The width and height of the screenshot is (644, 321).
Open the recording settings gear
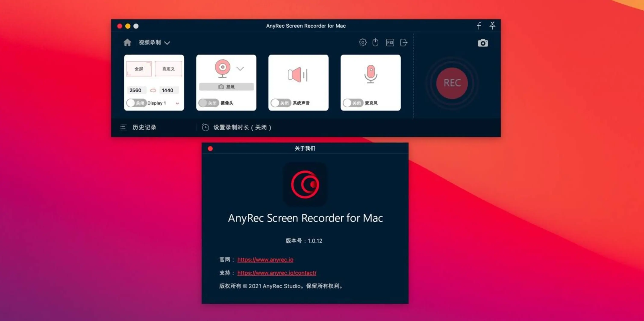pos(363,42)
